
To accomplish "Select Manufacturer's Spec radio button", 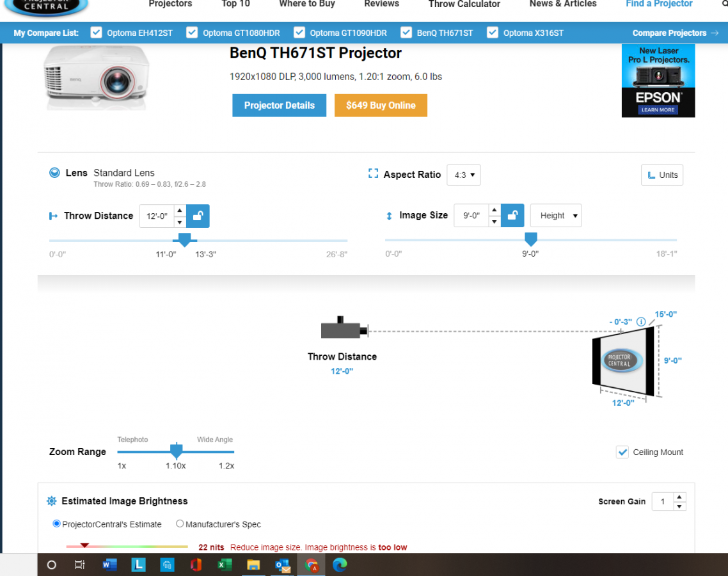I will pos(180,524).
